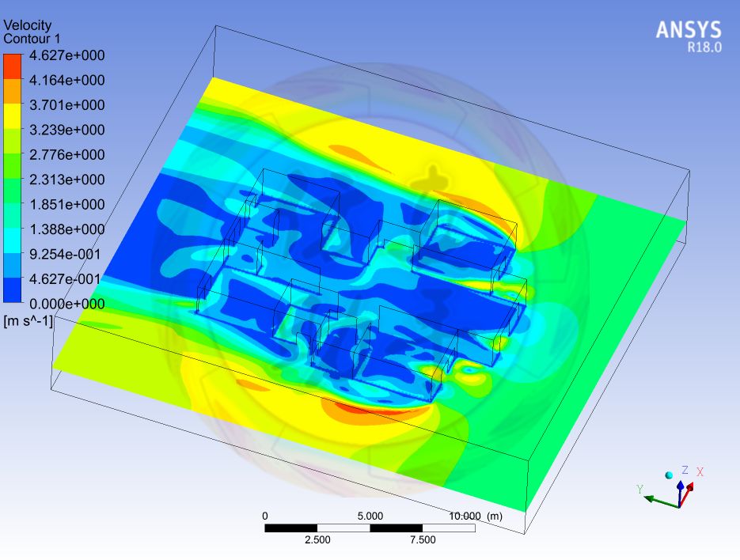Click the 7.500 scale ruler label
Screen dimensions: 740x560
tap(423, 539)
